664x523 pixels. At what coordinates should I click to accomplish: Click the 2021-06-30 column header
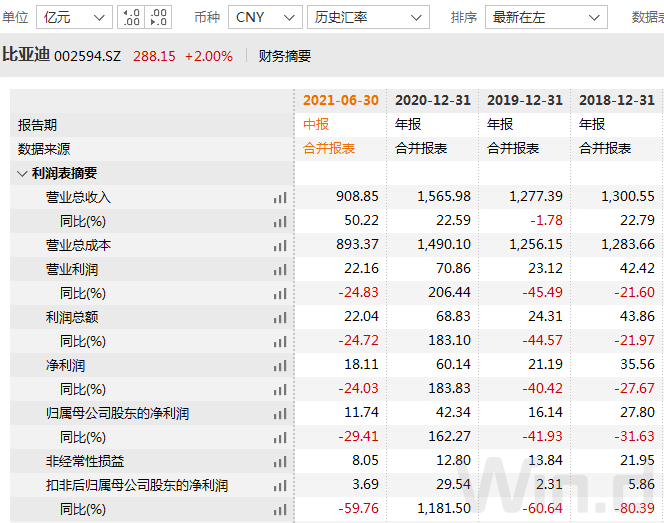(x=341, y=101)
